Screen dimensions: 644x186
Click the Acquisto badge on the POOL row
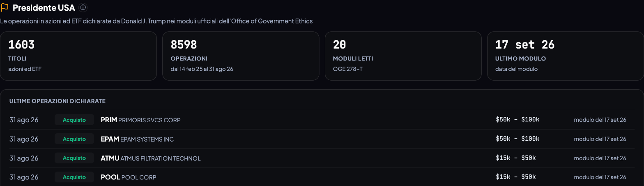[x=74, y=177]
